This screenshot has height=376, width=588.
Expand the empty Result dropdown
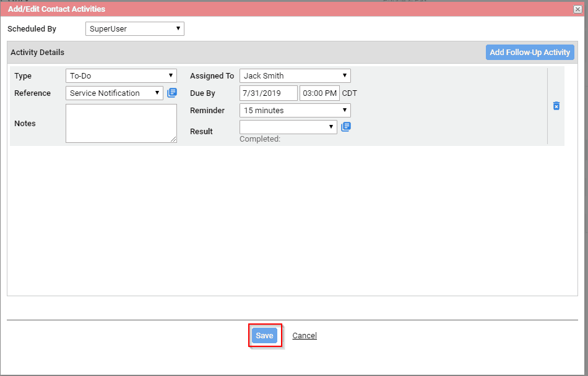click(288, 127)
